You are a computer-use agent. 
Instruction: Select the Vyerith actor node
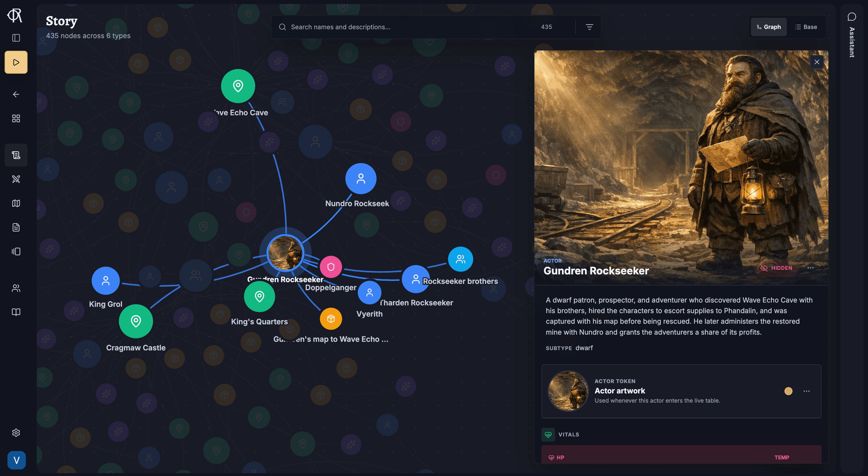click(x=370, y=292)
